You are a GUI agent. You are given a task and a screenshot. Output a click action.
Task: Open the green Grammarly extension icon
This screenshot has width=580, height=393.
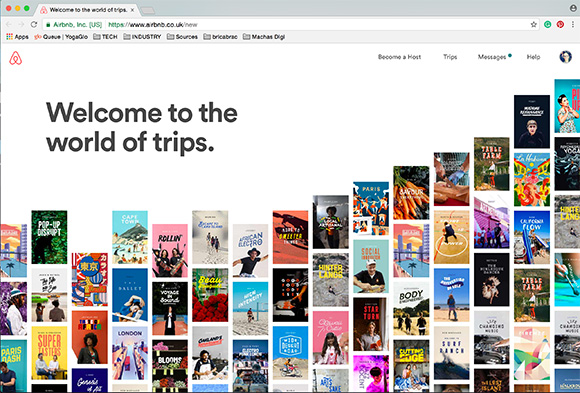pos(548,24)
